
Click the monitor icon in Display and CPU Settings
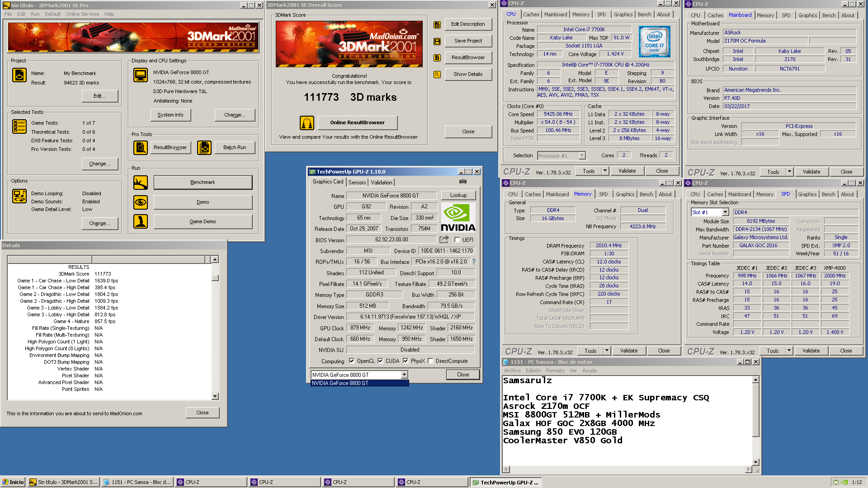pyautogui.click(x=141, y=75)
